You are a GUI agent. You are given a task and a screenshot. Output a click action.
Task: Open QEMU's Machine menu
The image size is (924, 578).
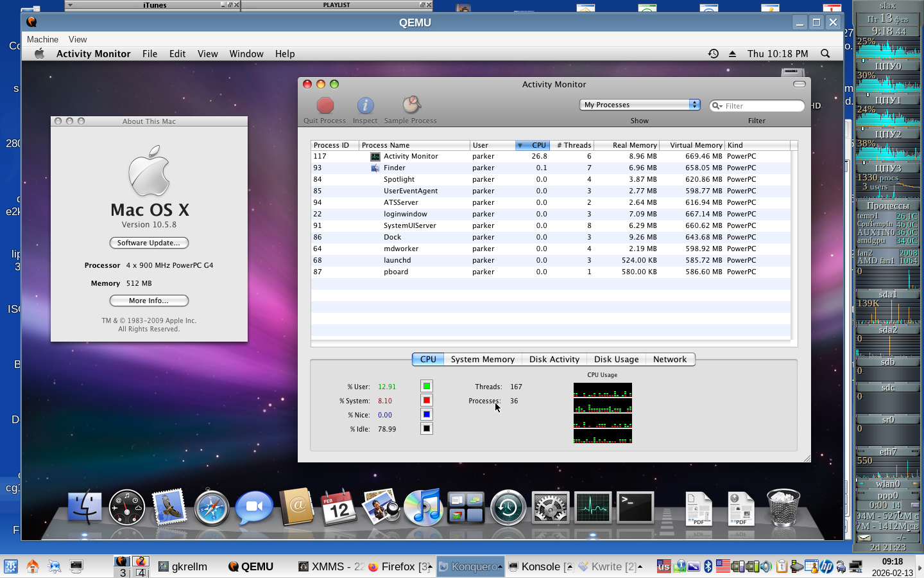(42, 39)
